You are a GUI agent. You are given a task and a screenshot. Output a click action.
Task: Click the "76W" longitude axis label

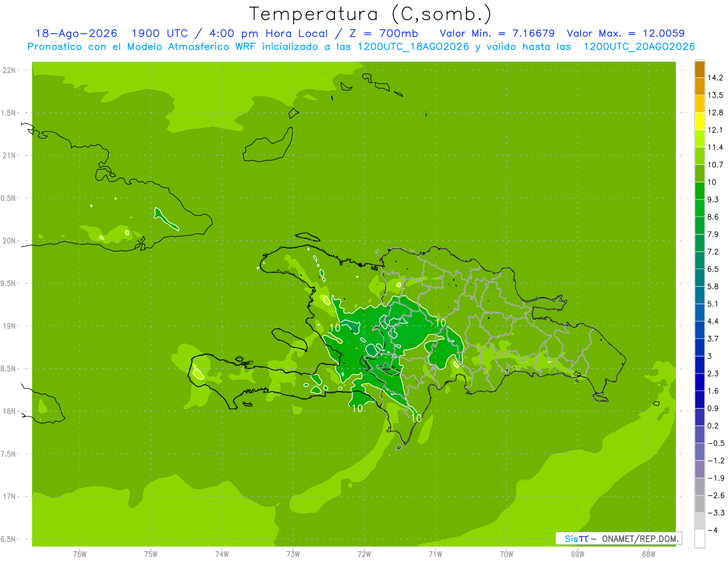point(79,555)
